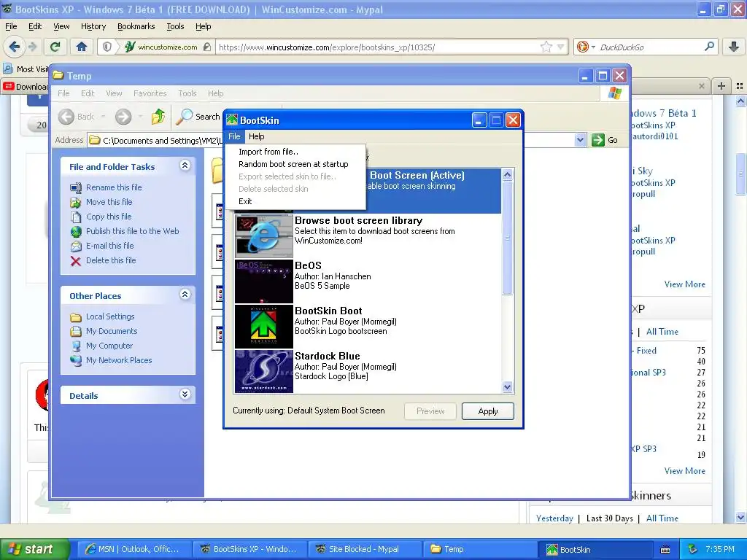
Task: Open the browser History menu
Action: tap(93, 27)
